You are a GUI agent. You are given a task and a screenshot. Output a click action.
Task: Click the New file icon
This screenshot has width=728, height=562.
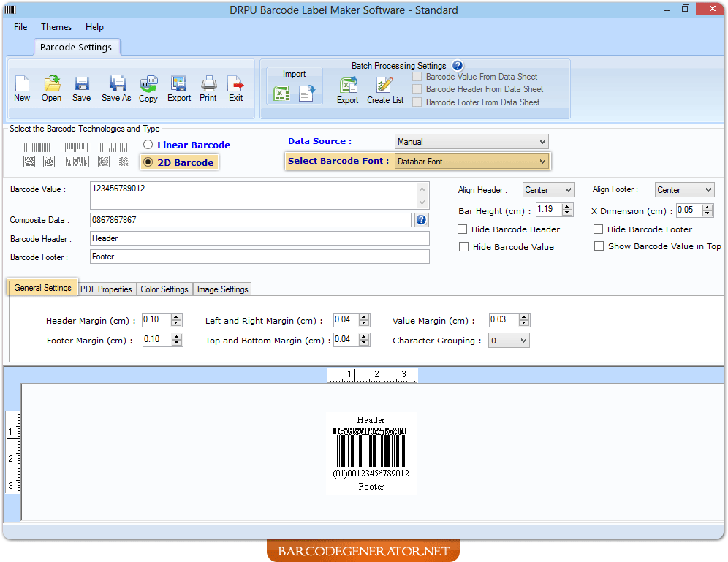[22, 88]
